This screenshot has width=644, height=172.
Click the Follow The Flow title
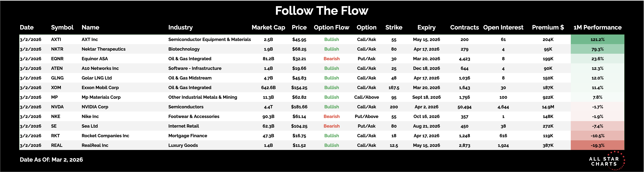[322, 11]
